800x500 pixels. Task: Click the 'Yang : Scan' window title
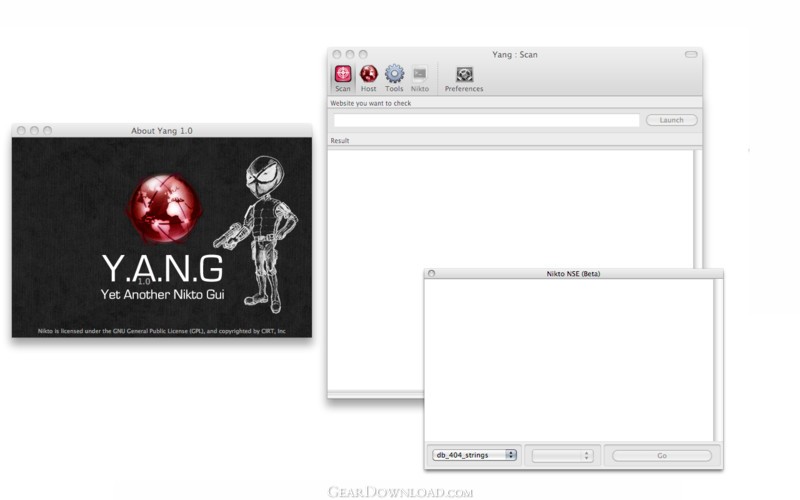515,54
